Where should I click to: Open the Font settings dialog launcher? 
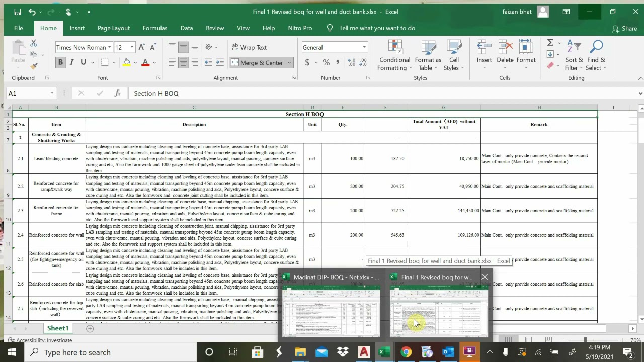click(x=158, y=78)
